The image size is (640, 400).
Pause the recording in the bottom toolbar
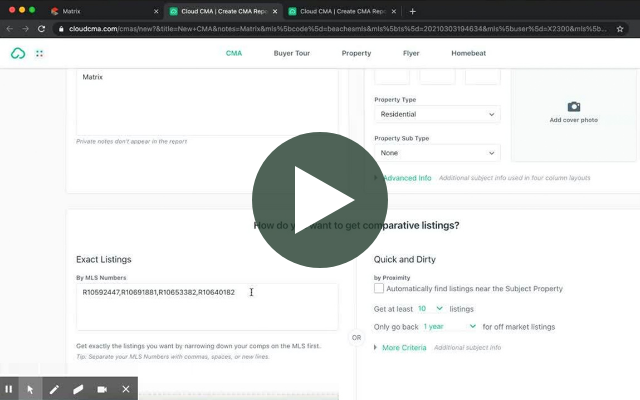point(9,389)
